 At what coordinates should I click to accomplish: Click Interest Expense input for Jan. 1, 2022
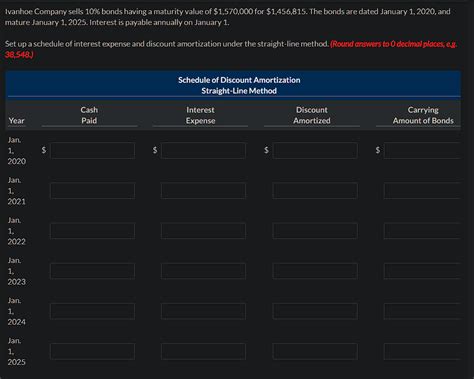click(x=203, y=231)
